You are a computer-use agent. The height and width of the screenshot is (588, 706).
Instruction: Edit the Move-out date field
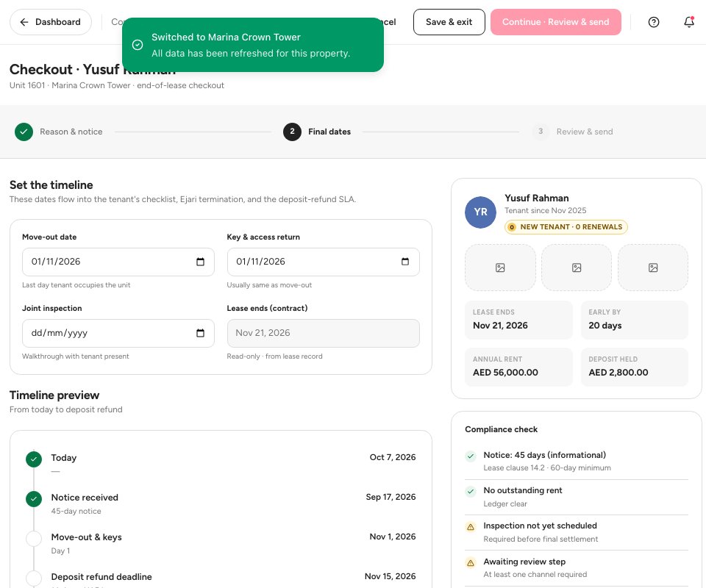pyautogui.click(x=118, y=262)
